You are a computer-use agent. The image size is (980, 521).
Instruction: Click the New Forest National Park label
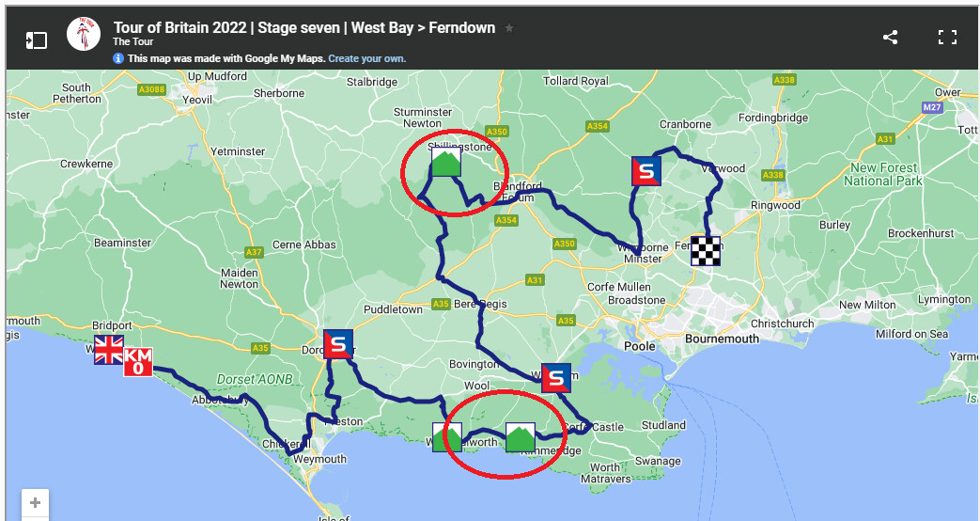883,175
